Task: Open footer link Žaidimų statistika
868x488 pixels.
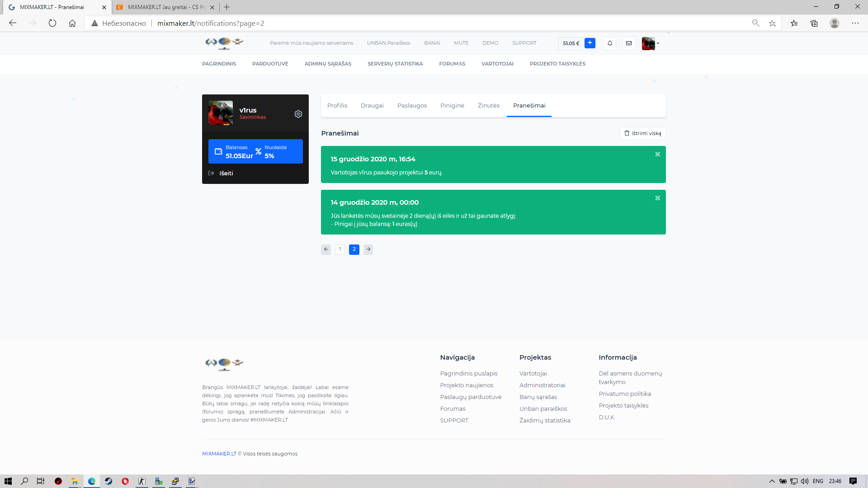Action: pyautogui.click(x=545, y=421)
